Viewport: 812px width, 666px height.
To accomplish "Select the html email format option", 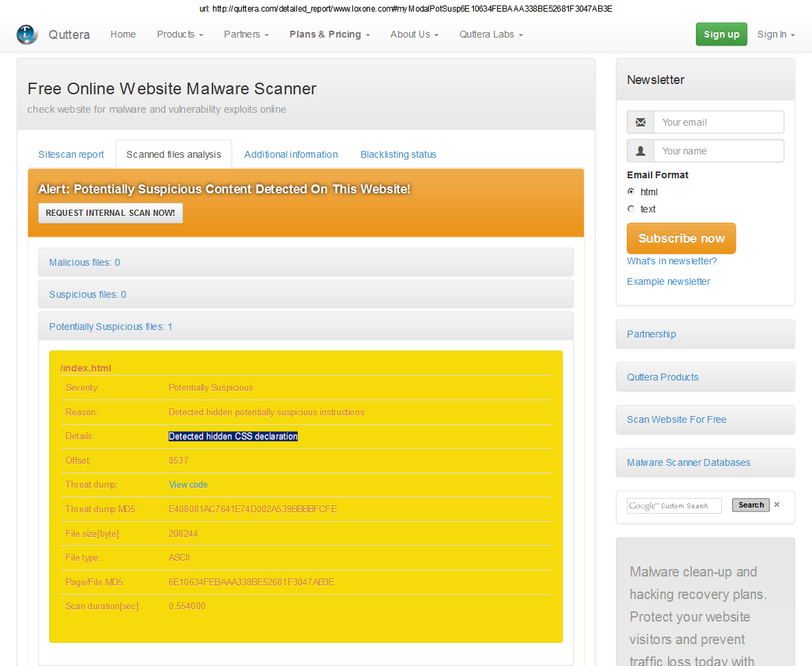I will (631, 192).
